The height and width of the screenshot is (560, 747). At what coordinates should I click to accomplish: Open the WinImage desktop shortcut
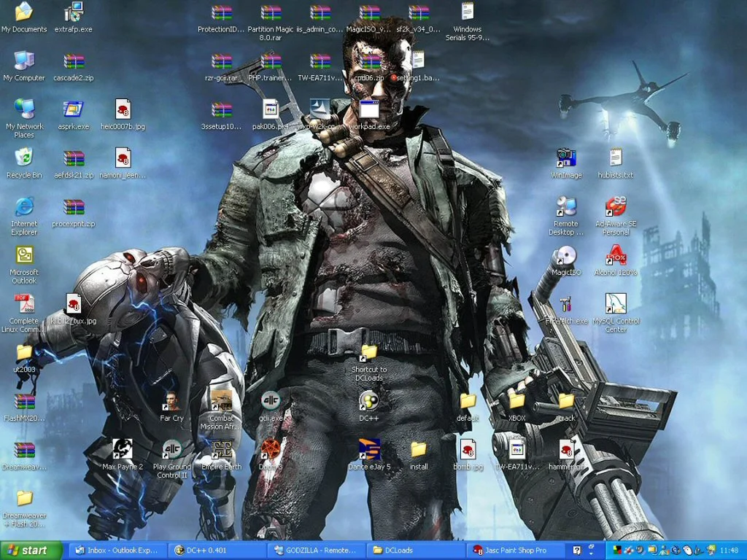(565, 159)
